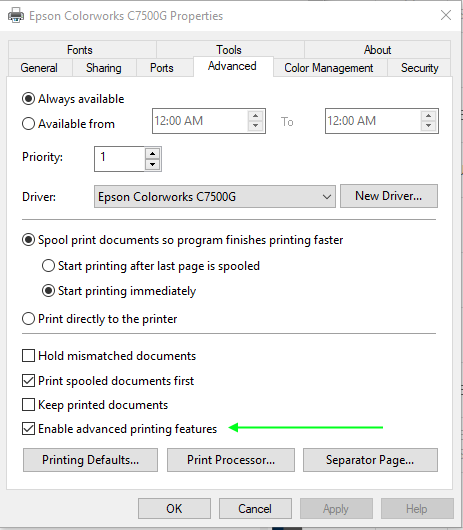Open the Separator Page settings

[x=370, y=460]
